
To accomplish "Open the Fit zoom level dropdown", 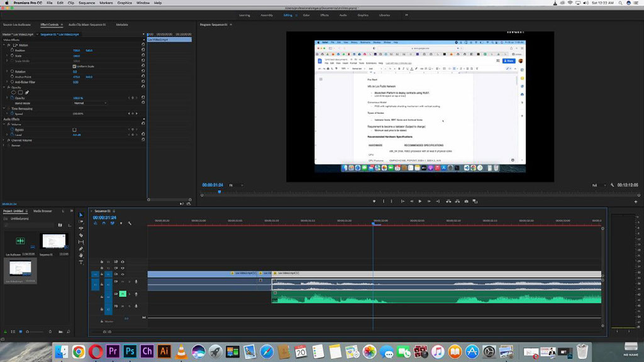I will [x=235, y=185].
